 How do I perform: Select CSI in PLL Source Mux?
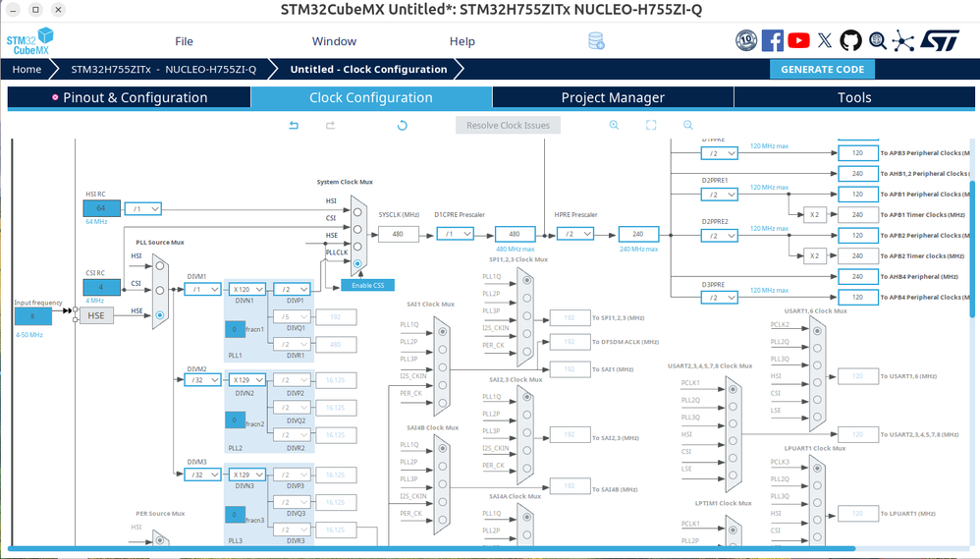pyautogui.click(x=160, y=291)
